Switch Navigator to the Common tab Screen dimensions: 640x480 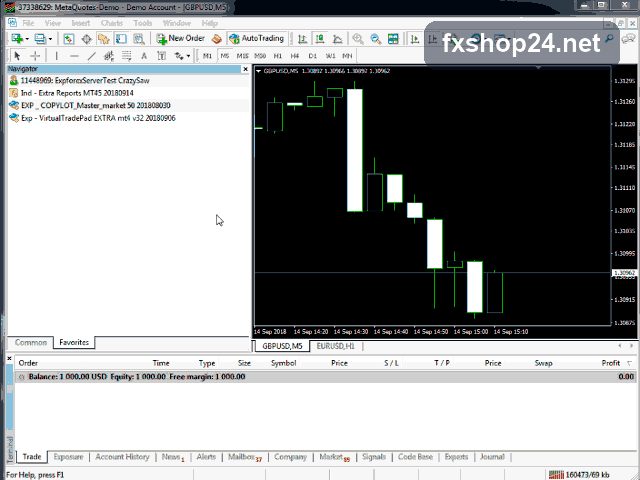(31, 342)
